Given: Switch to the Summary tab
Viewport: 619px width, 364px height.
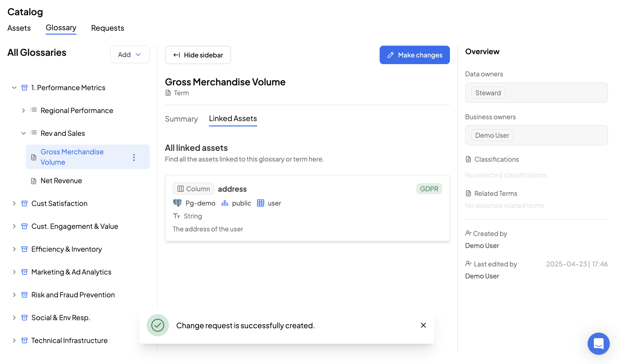Looking at the screenshot, I should [181, 119].
